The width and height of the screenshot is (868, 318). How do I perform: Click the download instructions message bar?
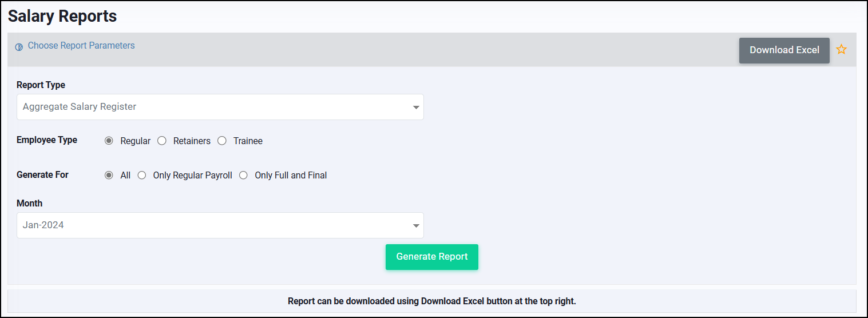[x=432, y=301]
